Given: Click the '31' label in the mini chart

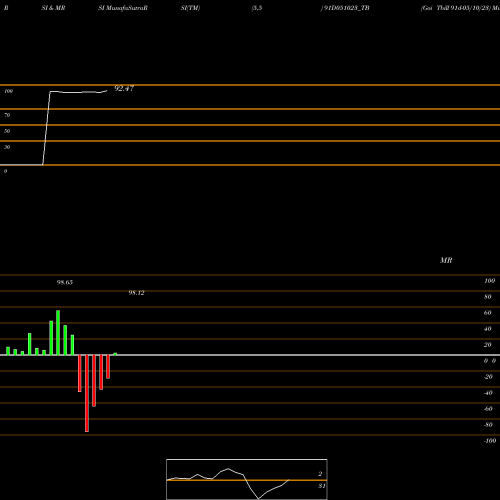Looking at the screenshot, I should (x=322, y=486).
